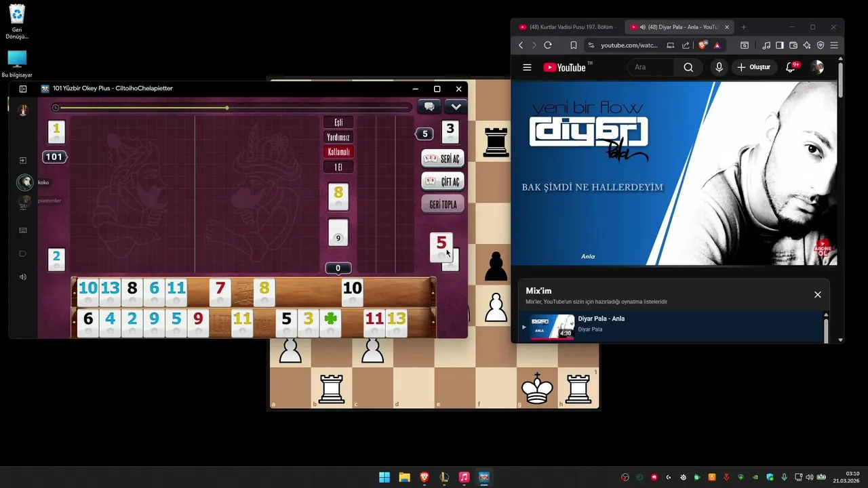Mute game sound via speaker icon in sidebar
Image resolution: width=868 pixels, height=488 pixels.
tap(23, 277)
